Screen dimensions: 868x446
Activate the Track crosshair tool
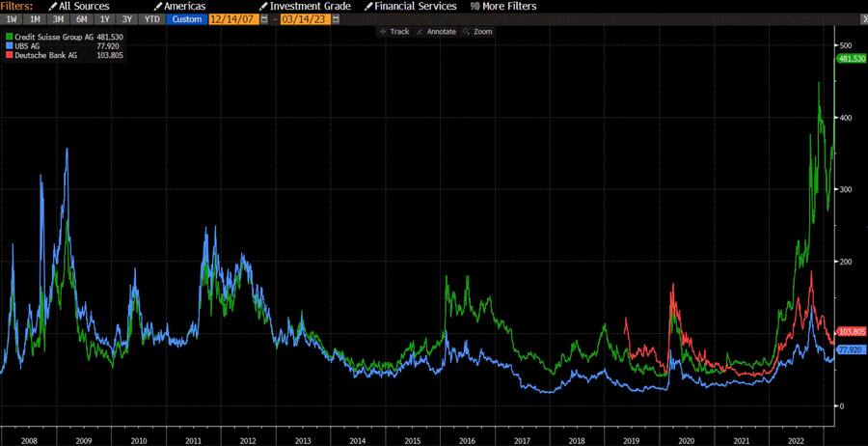(394, 32)
